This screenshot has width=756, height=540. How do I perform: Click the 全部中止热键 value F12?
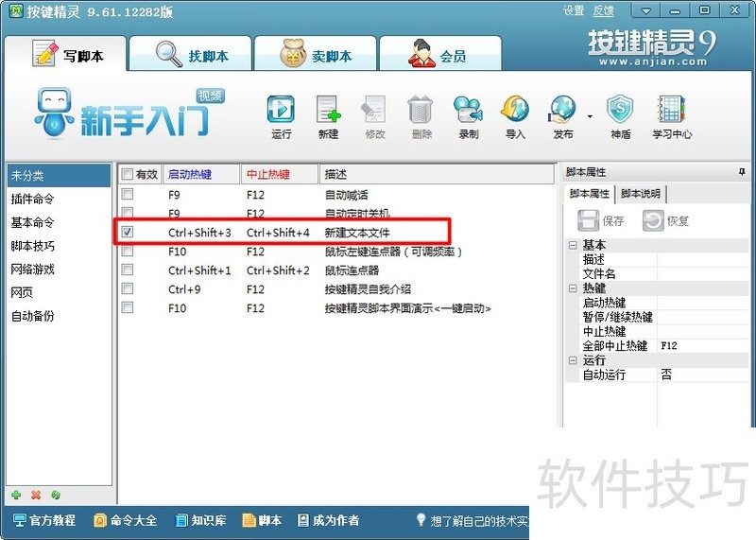tap(703, 345)
